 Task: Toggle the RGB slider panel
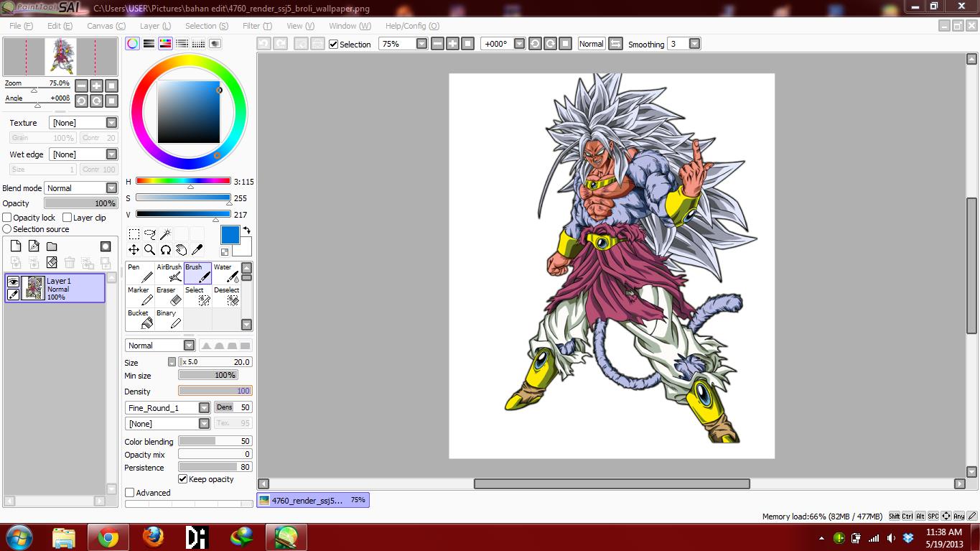coord(149,44)
